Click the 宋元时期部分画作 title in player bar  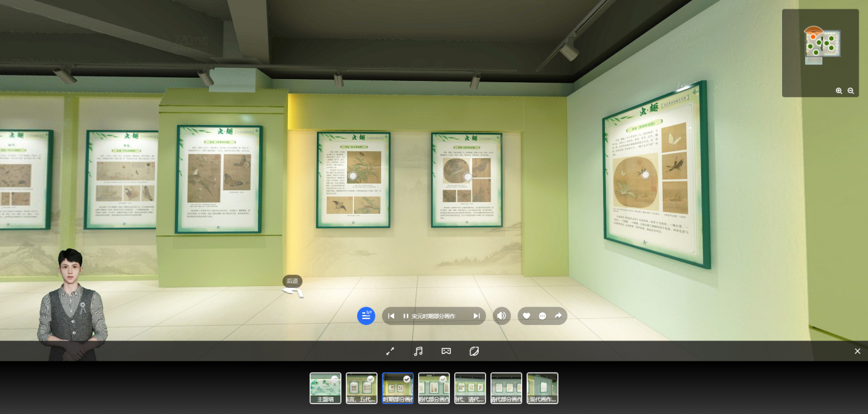(433, 316)
